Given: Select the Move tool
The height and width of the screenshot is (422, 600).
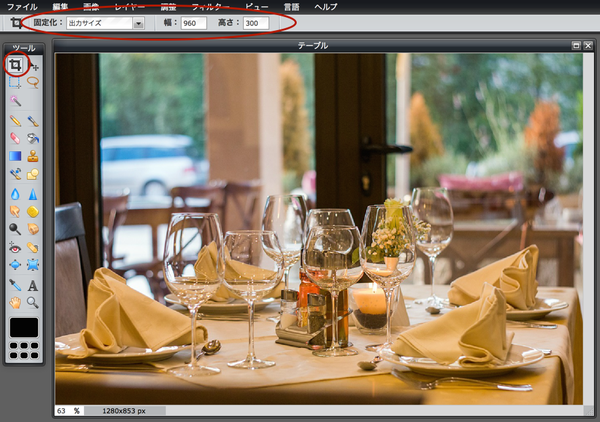Looking at the screenshot, I should point(33,65).
